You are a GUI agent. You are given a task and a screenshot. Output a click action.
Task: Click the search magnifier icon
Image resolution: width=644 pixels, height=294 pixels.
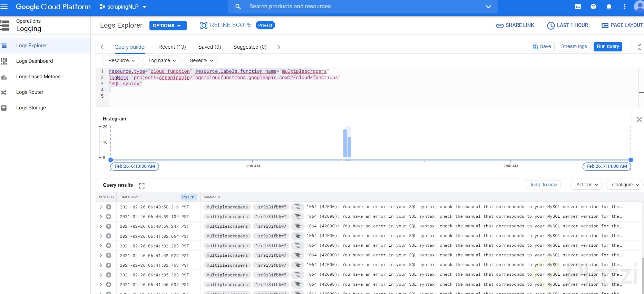click(x=238, y=7)
